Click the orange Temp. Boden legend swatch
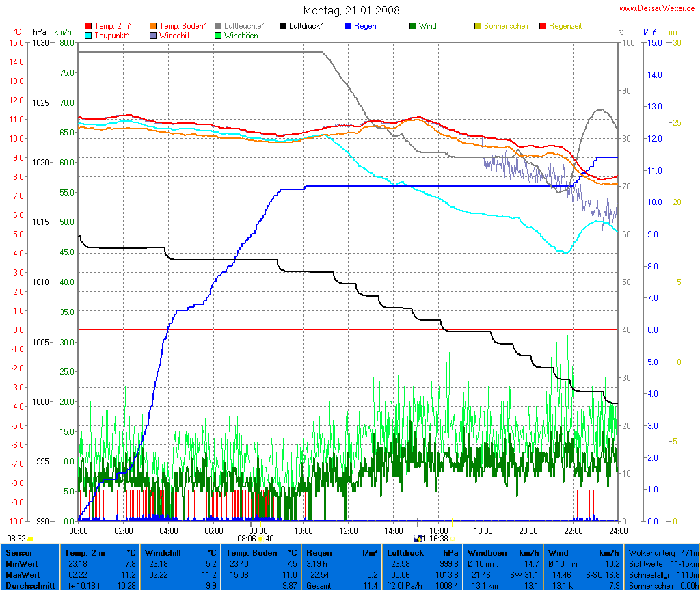Viewport: 700px width, 590px height. point(153,26)
